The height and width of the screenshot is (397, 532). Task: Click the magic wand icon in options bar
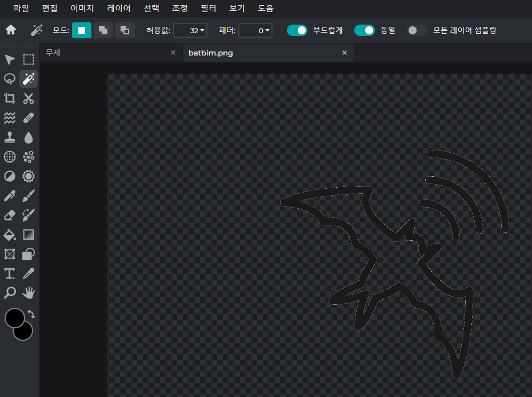[x=37, y=30]
